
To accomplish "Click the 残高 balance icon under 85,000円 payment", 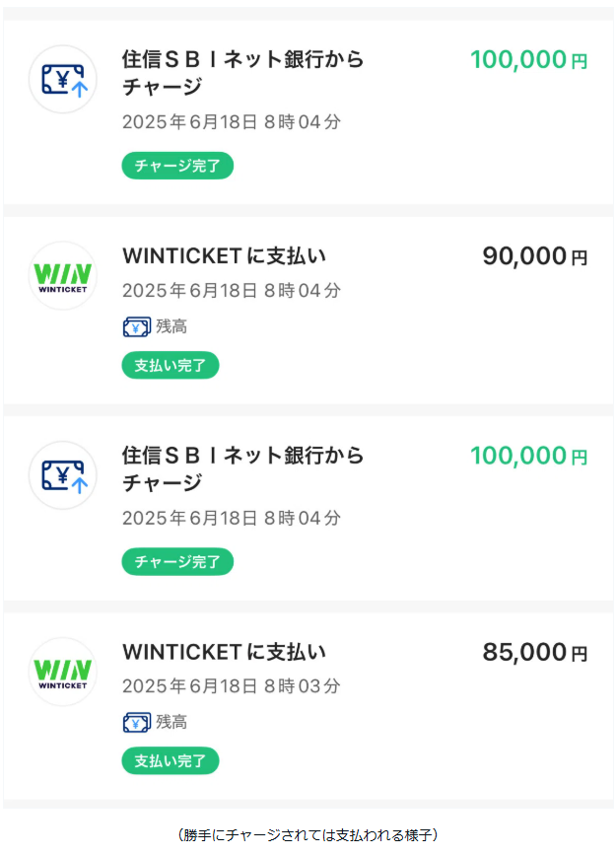I will (x=136, y=723).
